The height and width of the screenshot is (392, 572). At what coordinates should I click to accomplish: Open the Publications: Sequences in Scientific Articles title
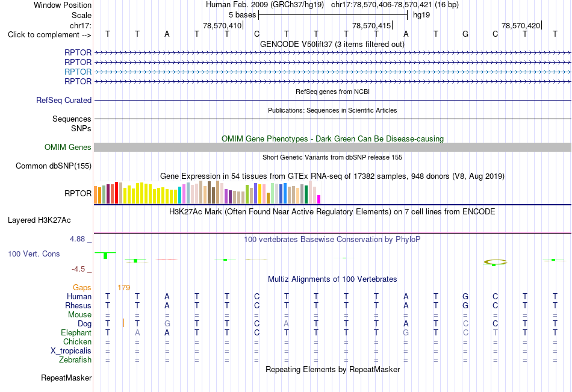pyautogui.click(x=332, y=110)
